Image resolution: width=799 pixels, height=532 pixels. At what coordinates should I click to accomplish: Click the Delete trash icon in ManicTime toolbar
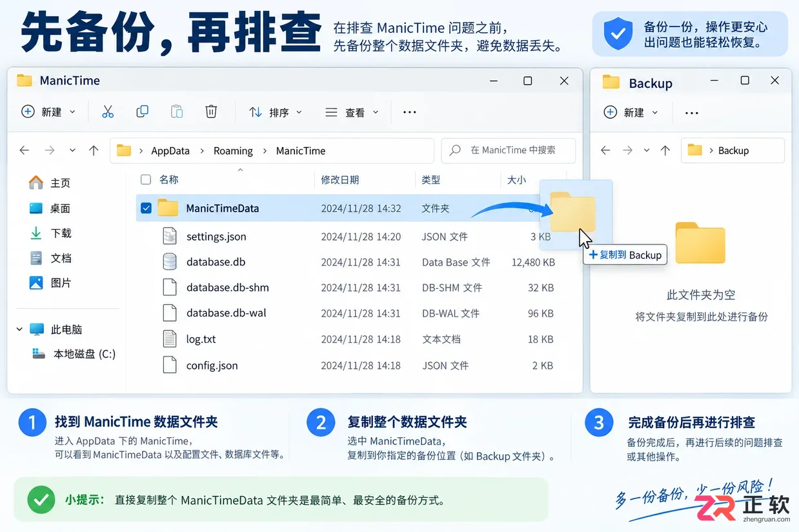point(211,112)
